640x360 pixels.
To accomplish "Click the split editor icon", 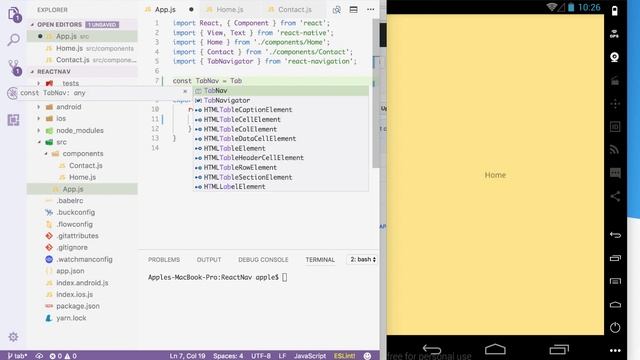I will click(353, 9).
